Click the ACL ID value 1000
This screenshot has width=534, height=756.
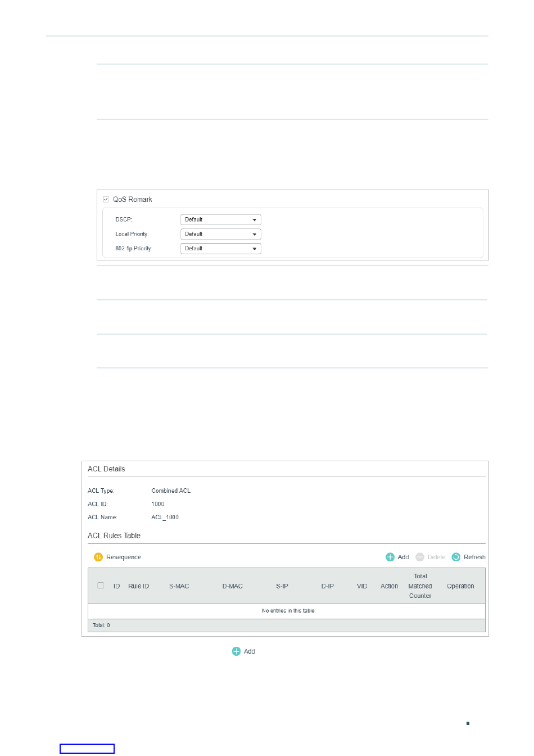click(x=158, y=504)
